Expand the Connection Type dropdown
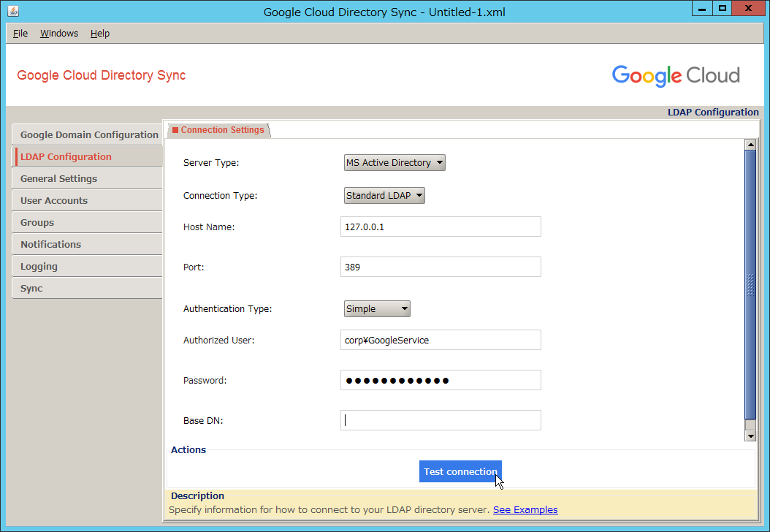770x532 pixels. coord(384,196)
